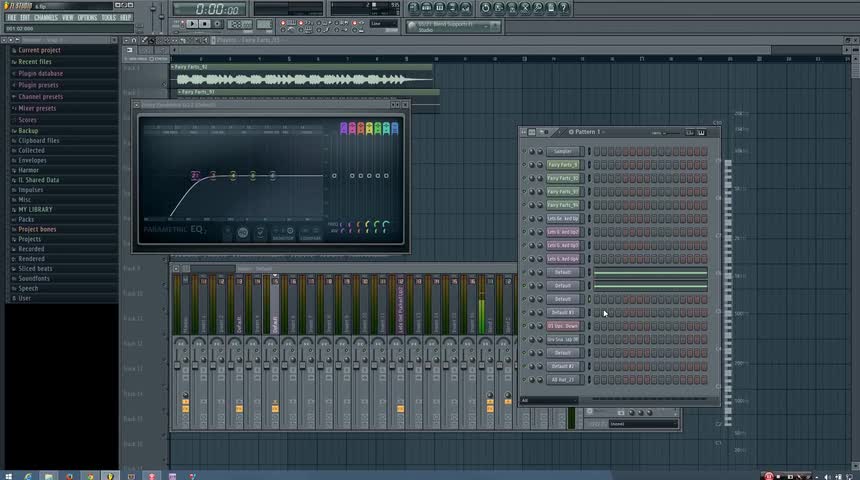The image size is (860, 480).
Task: Click the purple band 1 EQ slider handle
Action: pos(344,129)
